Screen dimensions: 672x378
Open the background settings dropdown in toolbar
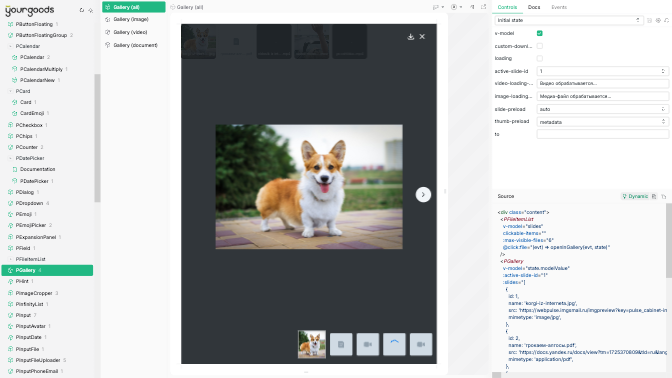(x=456, y=7)
